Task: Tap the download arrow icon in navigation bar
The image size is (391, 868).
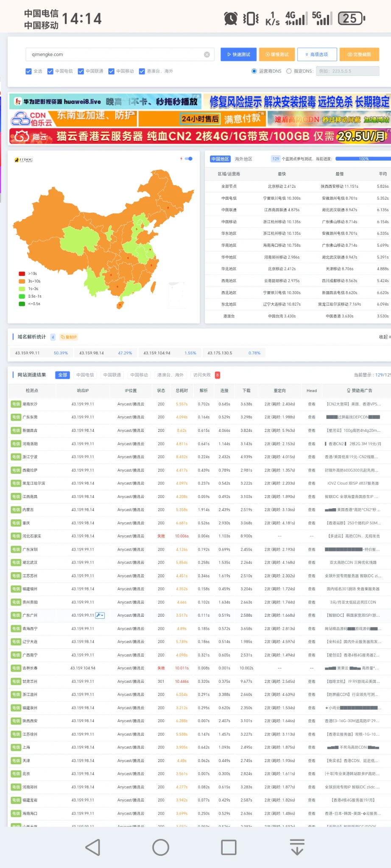Action: (297, 847)
